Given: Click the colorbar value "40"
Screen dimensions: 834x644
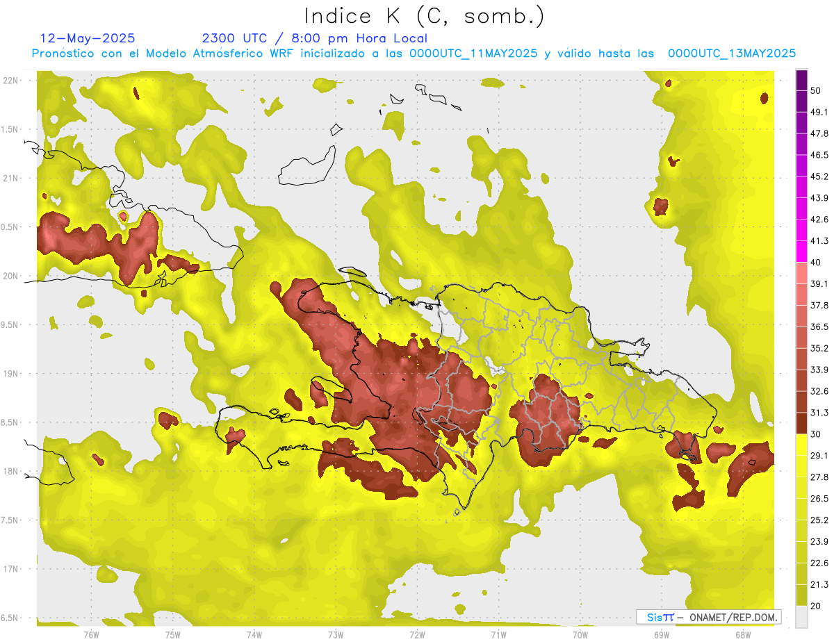Looking at the screenshot, I should pyautogui.click(x=816, y=263).
